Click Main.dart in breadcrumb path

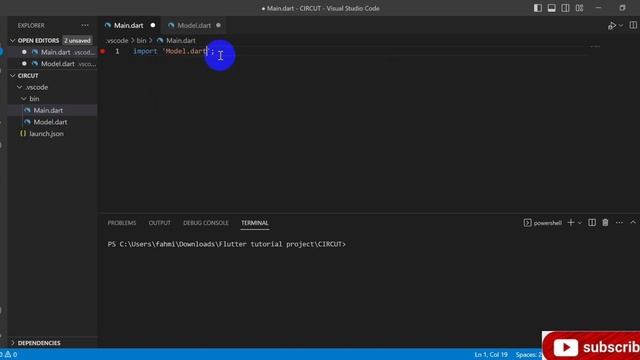tap(181, 40)
